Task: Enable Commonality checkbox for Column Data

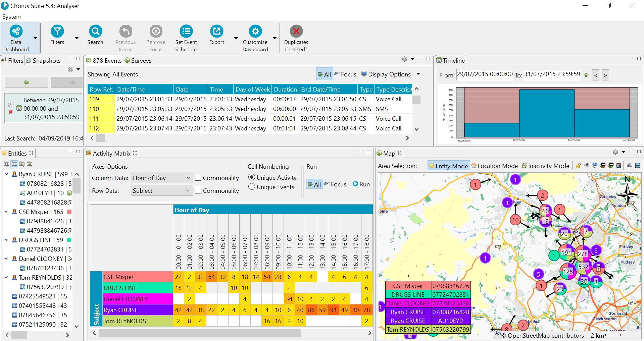Action: click(198, 178)
